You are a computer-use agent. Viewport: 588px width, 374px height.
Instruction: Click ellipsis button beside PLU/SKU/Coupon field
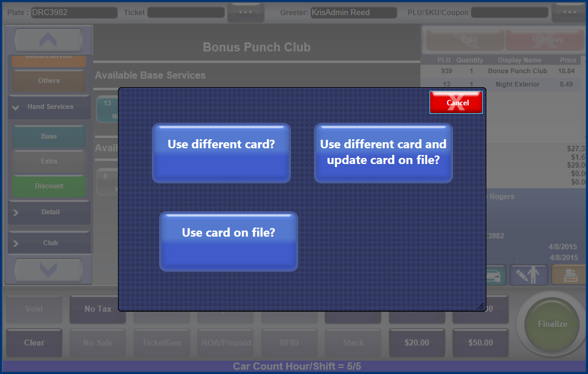pos(569,12)
